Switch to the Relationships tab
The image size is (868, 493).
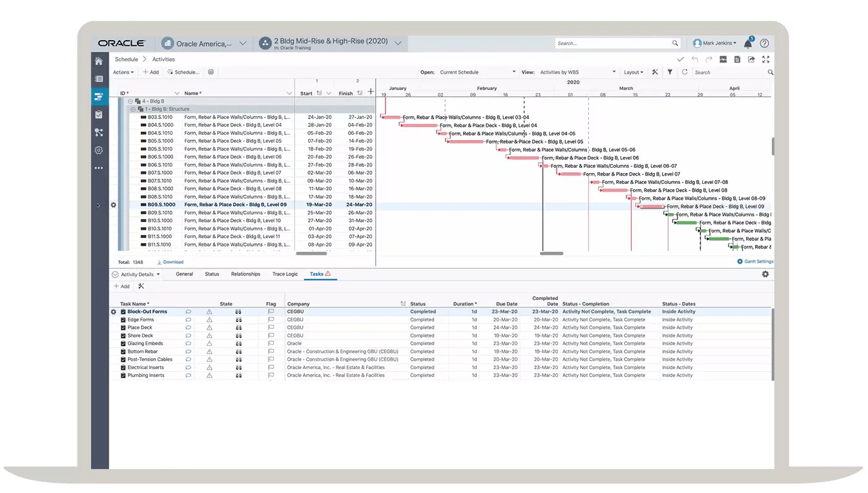click(x=245, y=274)
